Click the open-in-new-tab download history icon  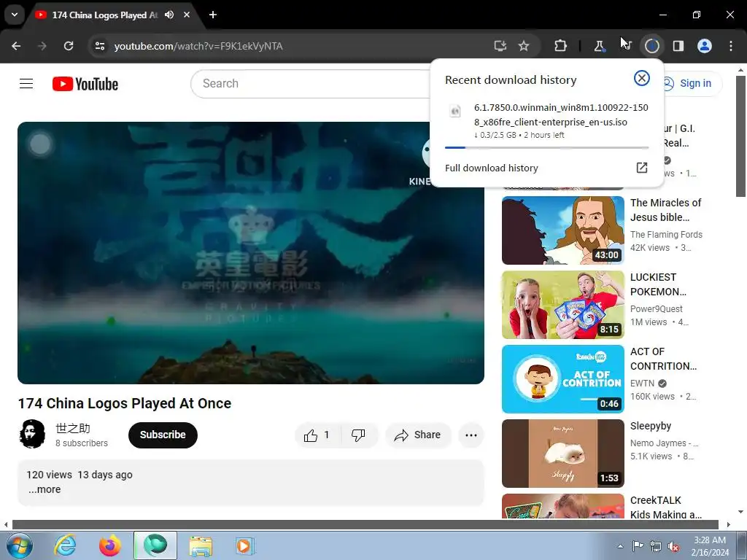pyautogui.click(x=642, y=168)
